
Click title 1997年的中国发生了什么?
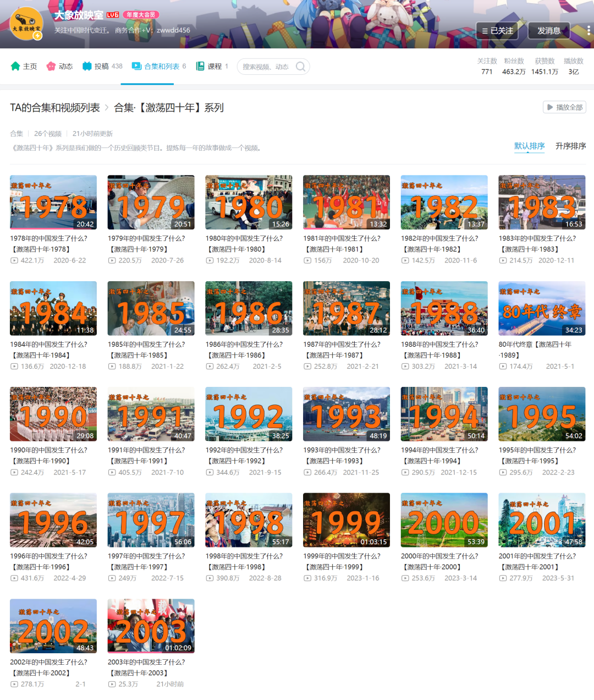pos(146,556)
